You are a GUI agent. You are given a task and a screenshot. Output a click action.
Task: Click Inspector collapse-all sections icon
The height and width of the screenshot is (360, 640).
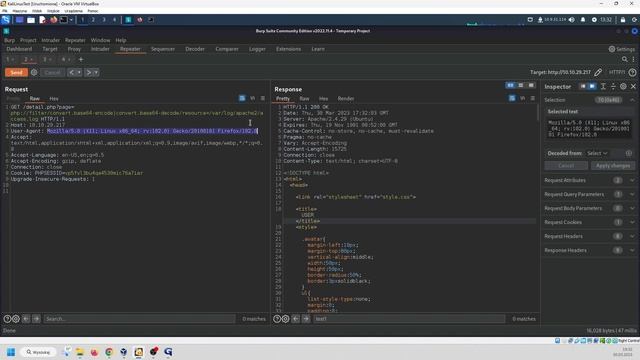(613, 87)
